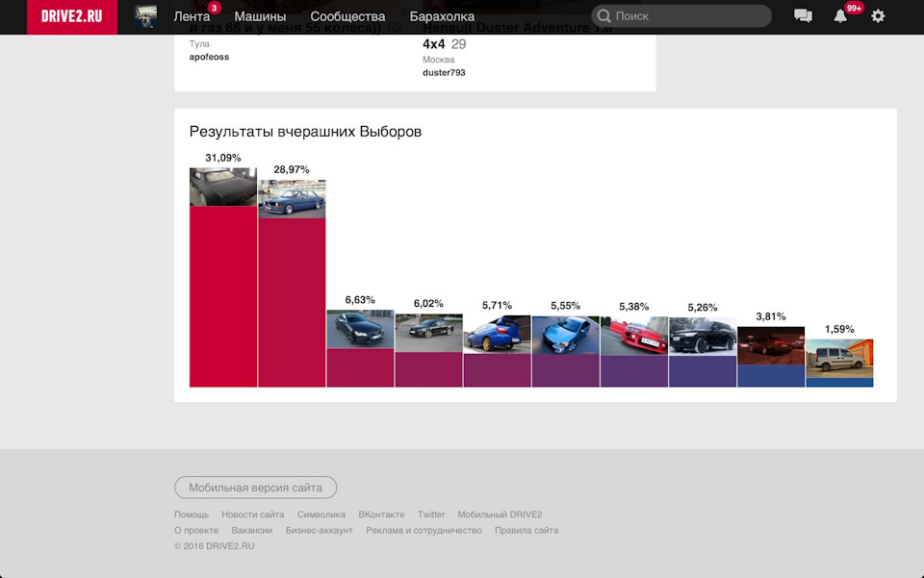Click the Мобильная версия сайта button
The width and height of the screenshot is (924, 578).
pos(254,488)
